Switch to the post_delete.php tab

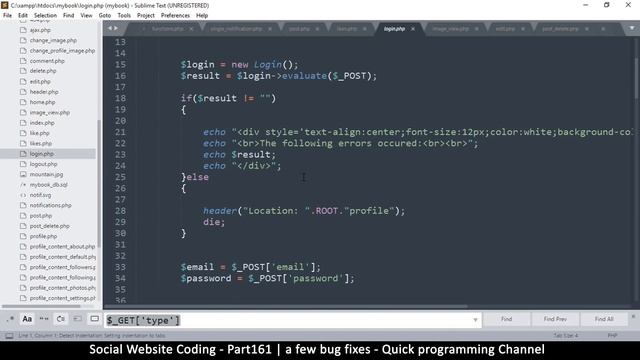[x=560, y=29]
